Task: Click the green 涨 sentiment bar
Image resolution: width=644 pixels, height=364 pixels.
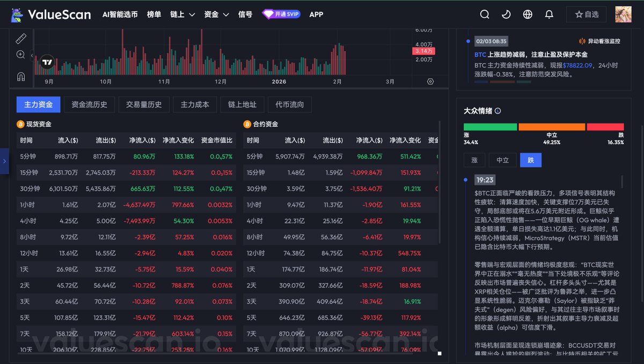Action: click(x=490, y=127)
